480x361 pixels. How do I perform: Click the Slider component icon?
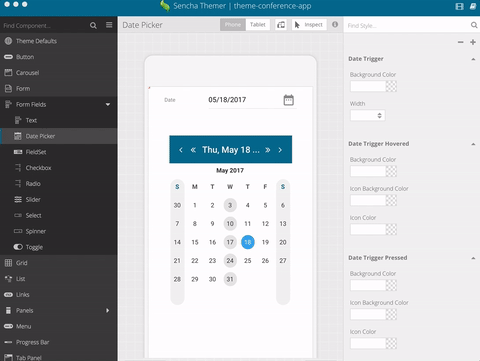coord(18,199)
